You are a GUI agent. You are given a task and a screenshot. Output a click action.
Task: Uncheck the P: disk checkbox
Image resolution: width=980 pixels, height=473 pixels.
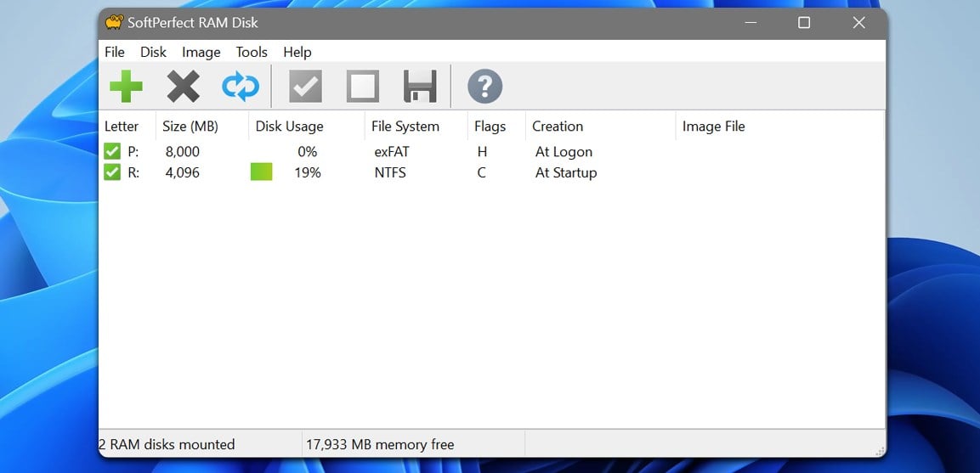(x=112, y=151)
